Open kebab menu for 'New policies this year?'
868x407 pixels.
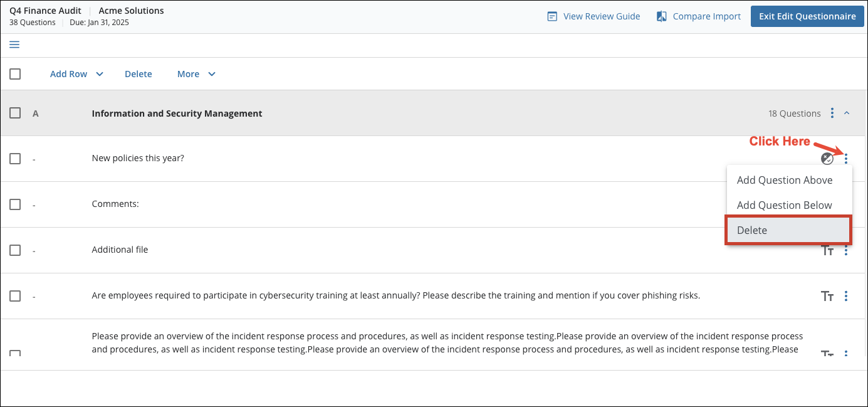pyautogui.click(x=846, y=159)
